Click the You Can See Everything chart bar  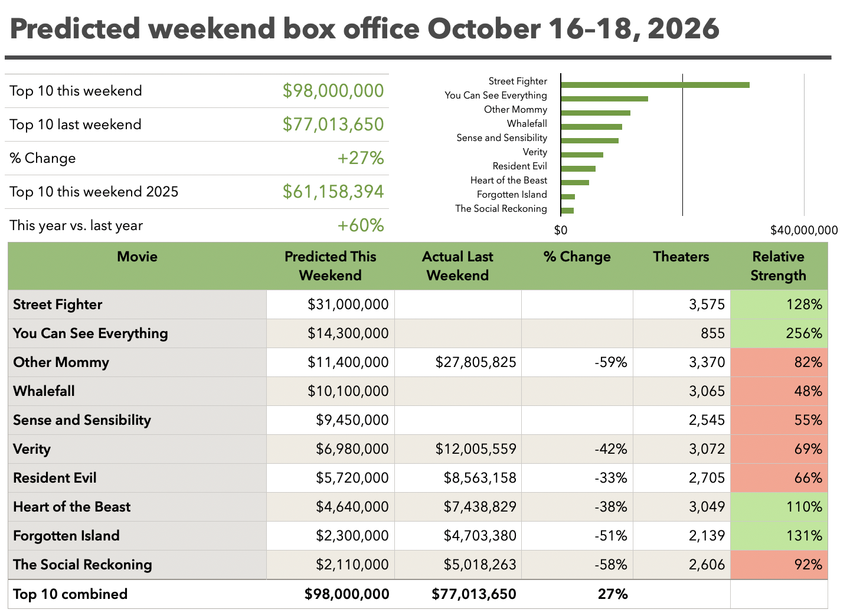[604, 99]
